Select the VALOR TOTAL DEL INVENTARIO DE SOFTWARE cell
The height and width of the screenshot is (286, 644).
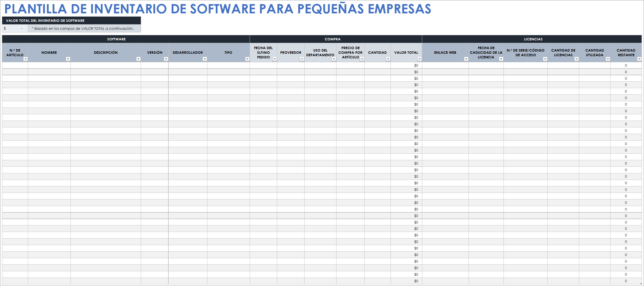point(71,20)
